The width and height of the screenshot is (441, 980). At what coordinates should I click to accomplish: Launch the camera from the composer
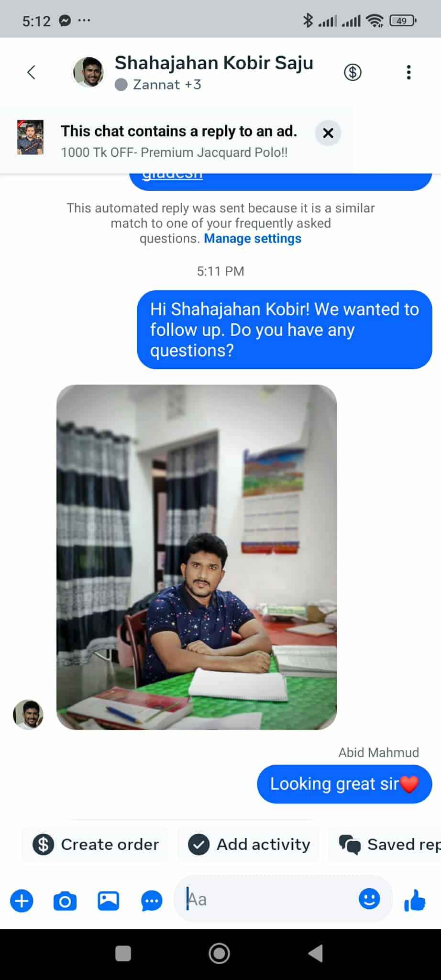click(x=65, y=901)
